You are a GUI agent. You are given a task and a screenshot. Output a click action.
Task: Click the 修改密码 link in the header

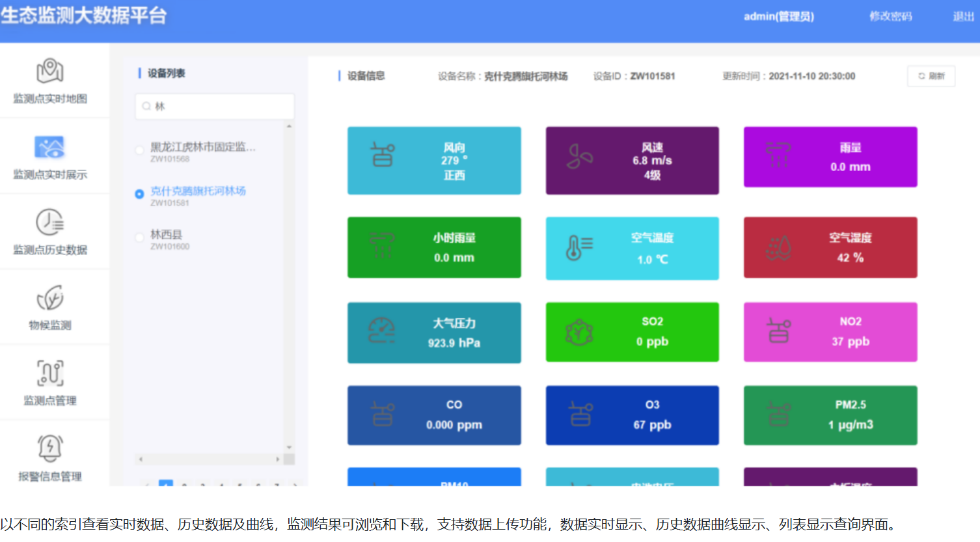tap(891, 16)
